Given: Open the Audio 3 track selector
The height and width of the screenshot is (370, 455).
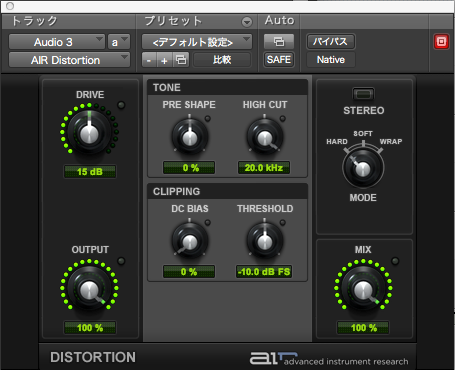Looking at the screenshot, I should tap(57, 42).
